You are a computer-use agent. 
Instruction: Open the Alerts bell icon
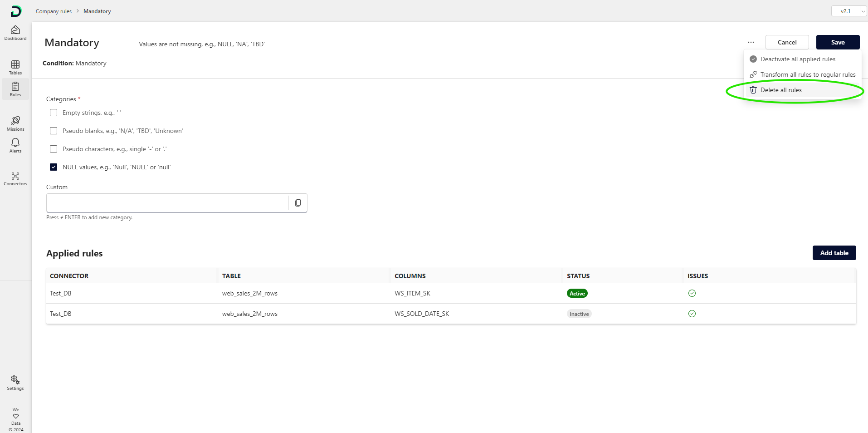(x=15, y=145)
